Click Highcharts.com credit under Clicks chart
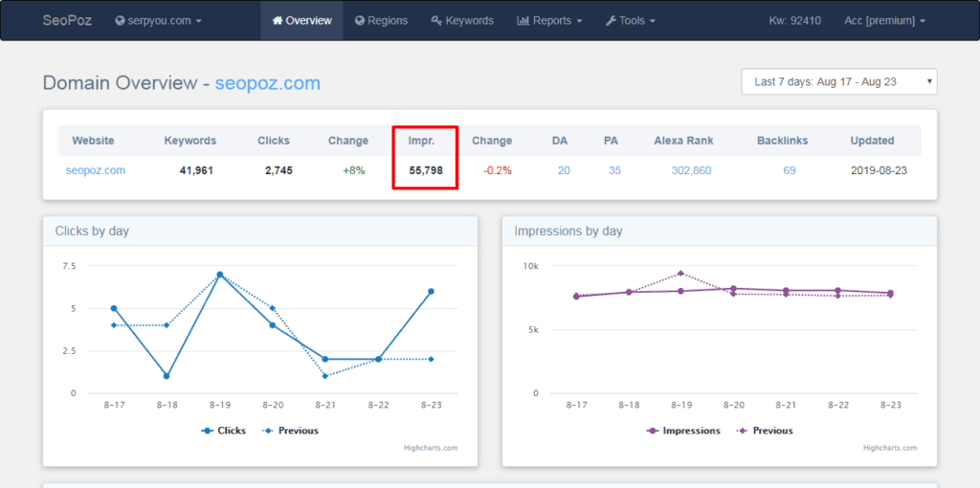The image size is (980, 488). click(x=432, y=448)
